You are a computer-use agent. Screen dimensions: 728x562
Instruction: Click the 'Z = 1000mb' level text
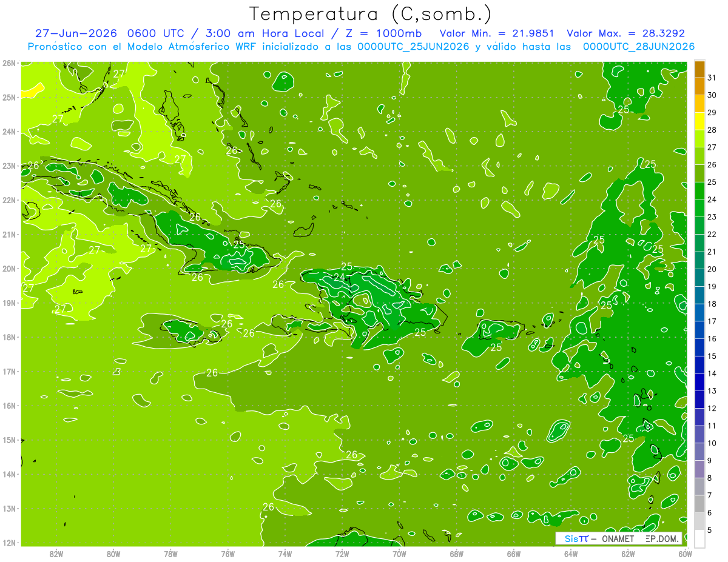(385, 33)
